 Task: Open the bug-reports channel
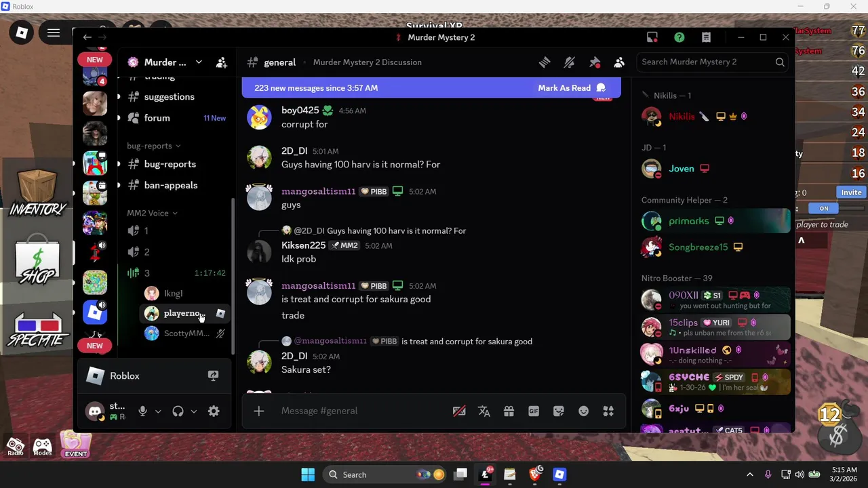175,164
